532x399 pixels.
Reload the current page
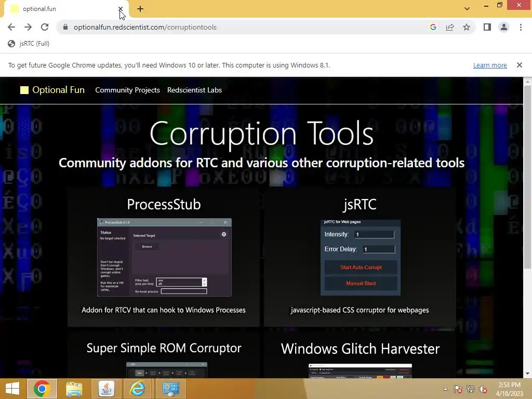click(45, 27)
